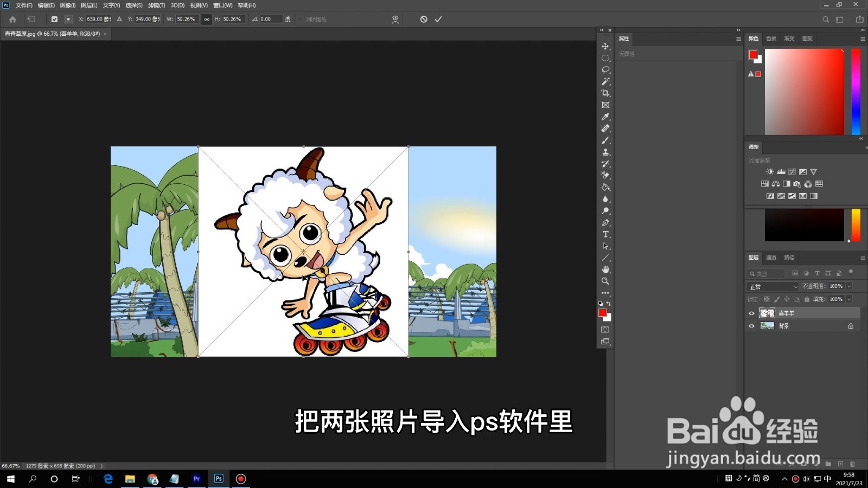Toggle layer filtering switch on
The image size is (868, 488).
tap(851, 272)
